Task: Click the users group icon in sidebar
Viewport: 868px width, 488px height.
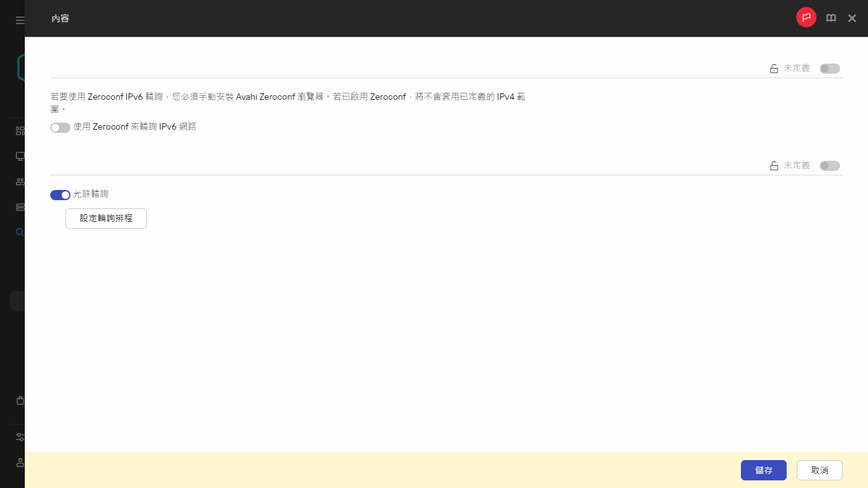Action: [x=20, y=181]
